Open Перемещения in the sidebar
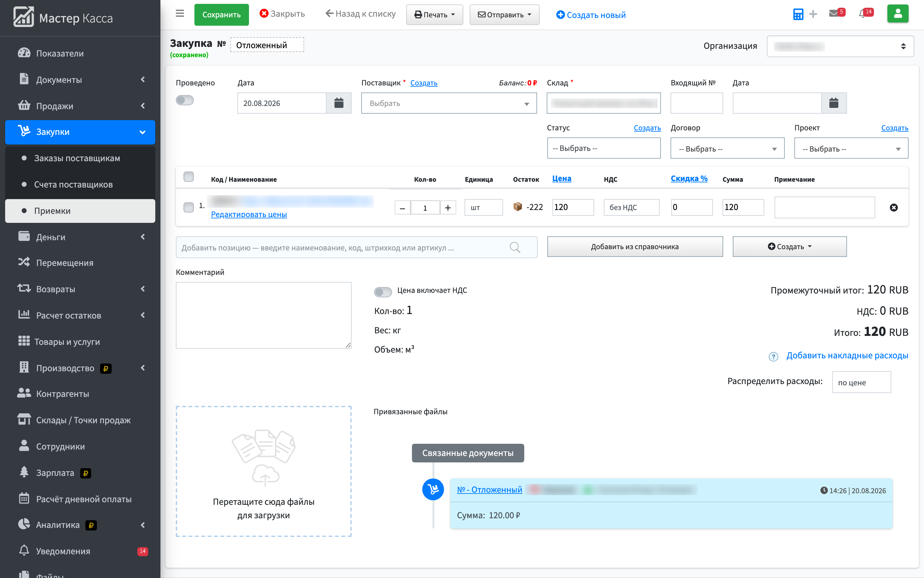The width and height of the screenshot is (924, 578). 80,263
